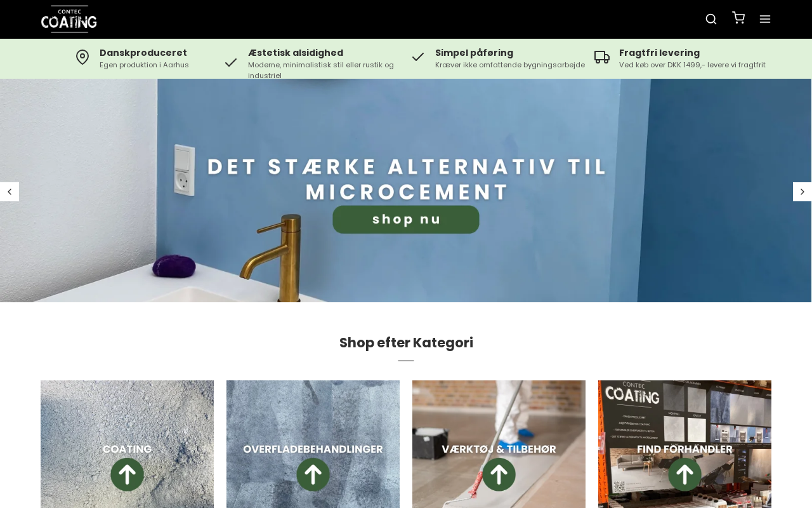This screenshot has width=812, height=508.
Task: Open the Overfladebehandlinger category tile
Action: [x=313, y=444]
